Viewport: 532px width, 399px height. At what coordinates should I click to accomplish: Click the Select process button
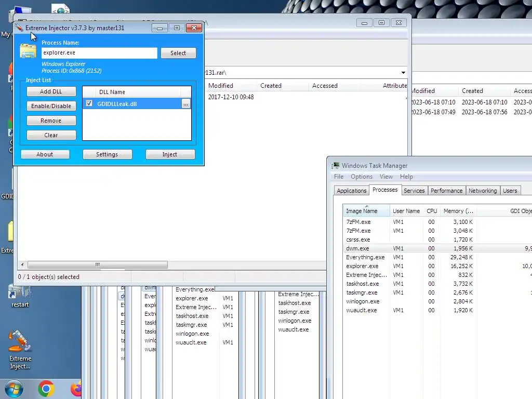coord(178,53)
